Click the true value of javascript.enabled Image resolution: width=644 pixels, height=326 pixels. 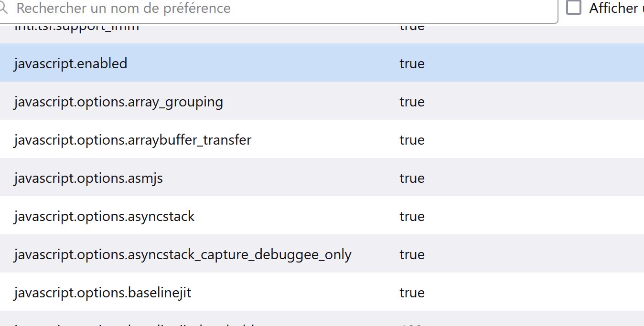pyautogui.click(x=412, y=63)
